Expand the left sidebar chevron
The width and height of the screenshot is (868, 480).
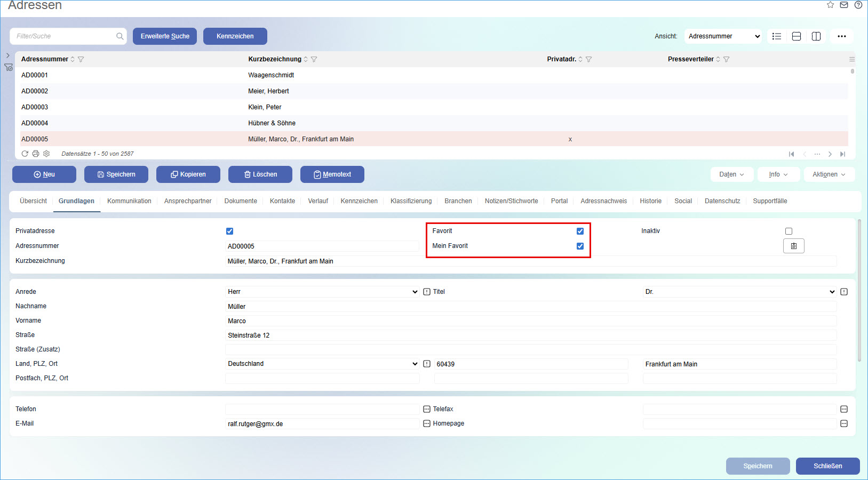pos(7,55)
